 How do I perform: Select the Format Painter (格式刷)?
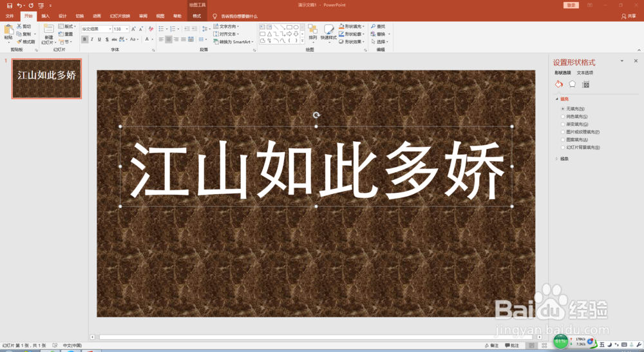(26, 41)
